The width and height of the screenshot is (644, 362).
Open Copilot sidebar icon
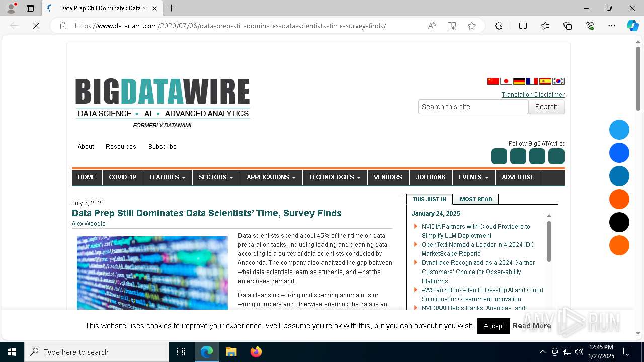[632, 26]
